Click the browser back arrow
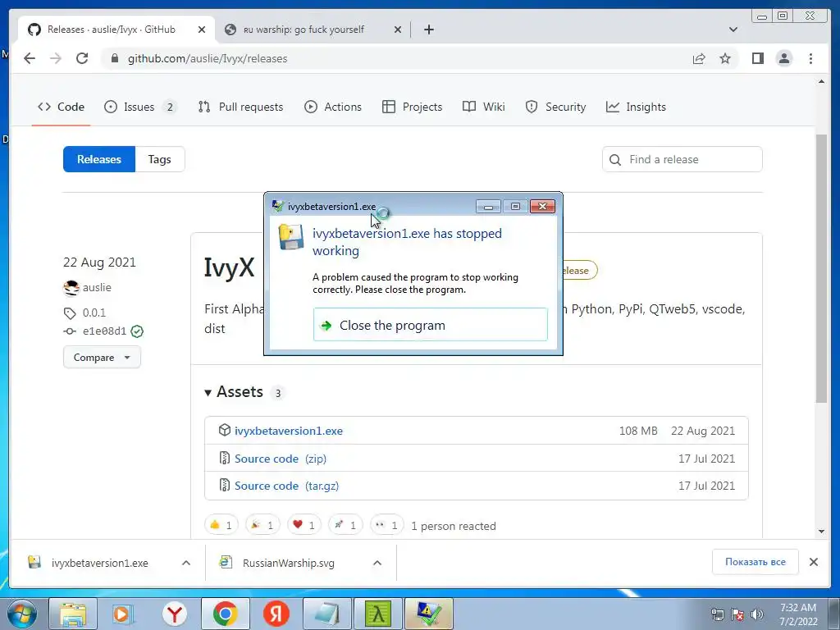This screenshot has width=840, height=630. (30, 58)
